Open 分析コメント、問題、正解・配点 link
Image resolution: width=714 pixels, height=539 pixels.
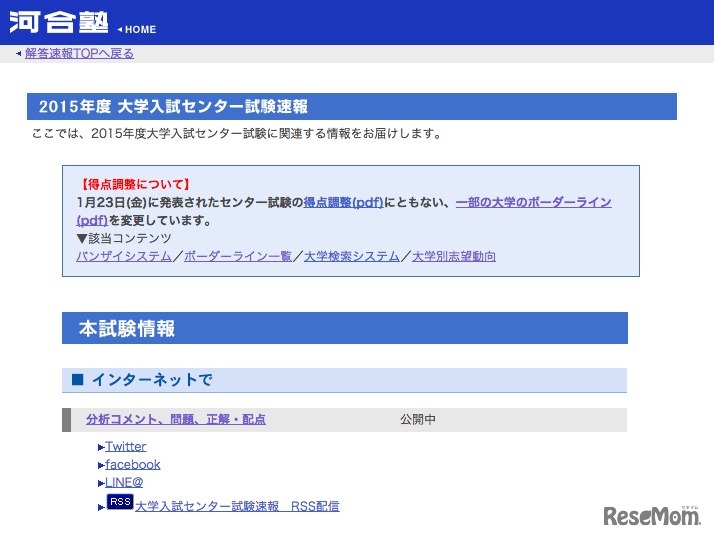pos(176,419)
